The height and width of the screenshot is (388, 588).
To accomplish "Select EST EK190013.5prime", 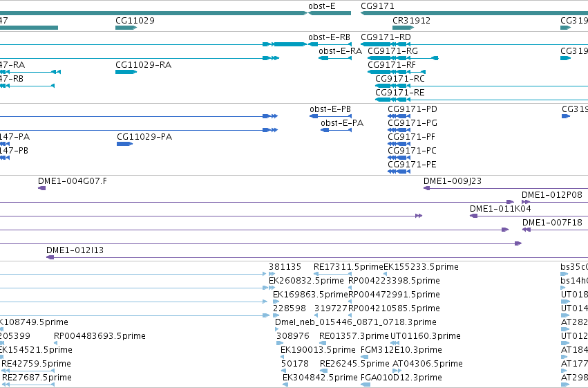I will (284, 358).
